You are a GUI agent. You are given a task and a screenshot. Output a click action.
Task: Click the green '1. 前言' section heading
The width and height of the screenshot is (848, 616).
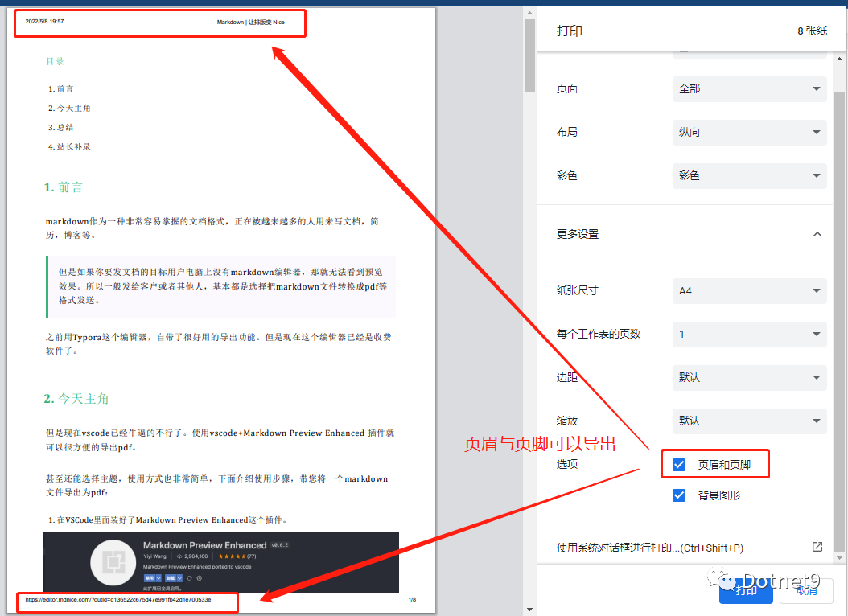64,187
